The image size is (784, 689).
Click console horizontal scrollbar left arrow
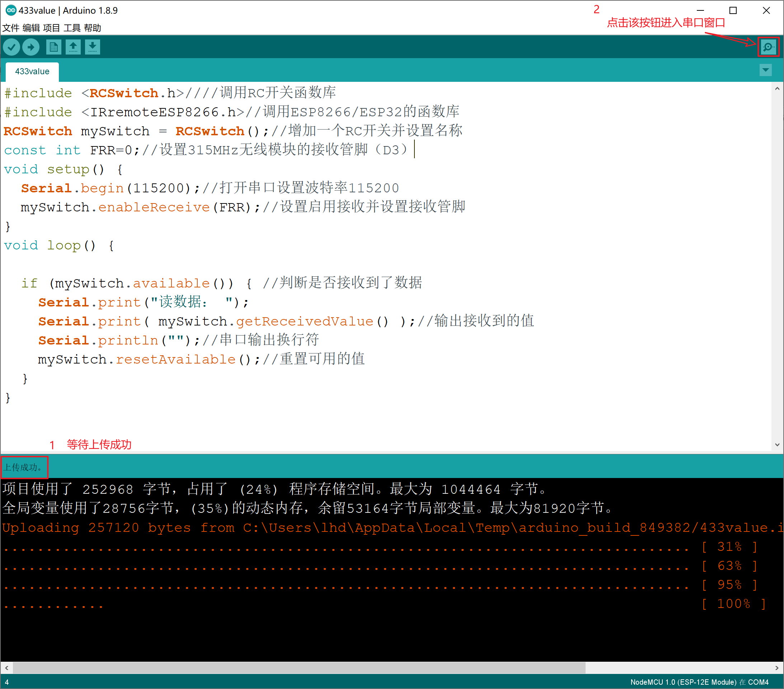6,668
